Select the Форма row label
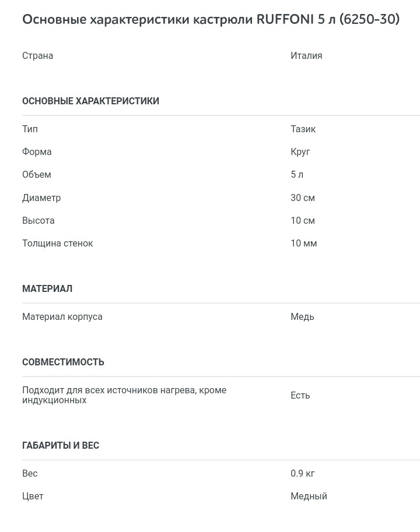The height and width of the screenshot is (532, 420). point(37,152)
